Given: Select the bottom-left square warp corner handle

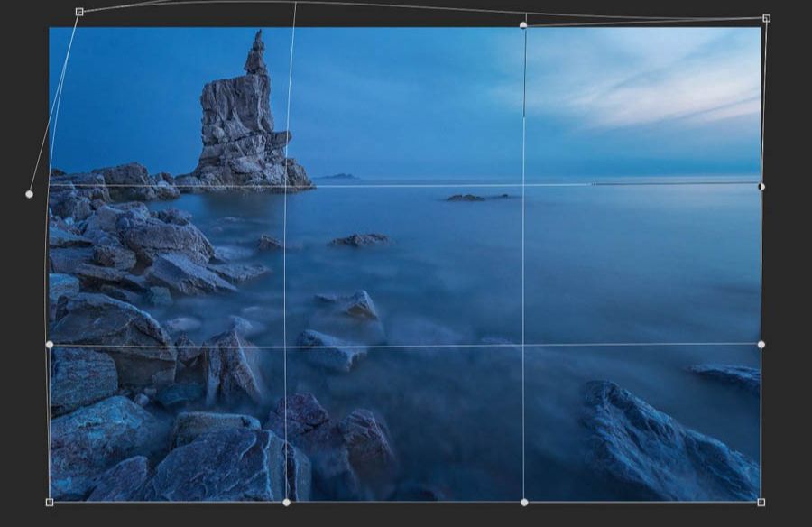Looking at the screenshot, I should pos(50,502).
